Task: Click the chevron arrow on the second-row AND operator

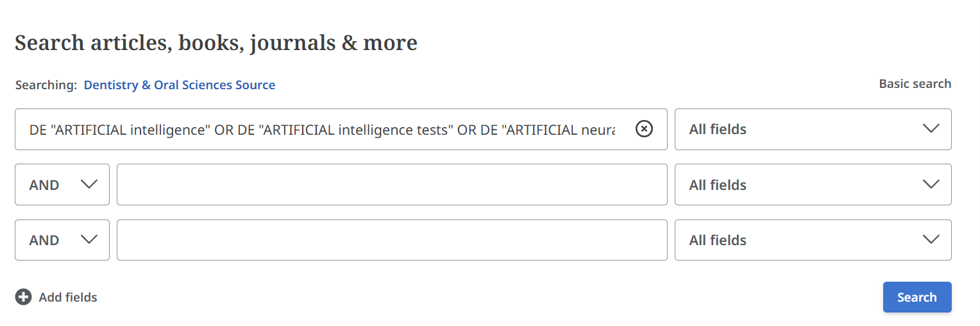Action: pyautogui.click(x=89, y=185)
